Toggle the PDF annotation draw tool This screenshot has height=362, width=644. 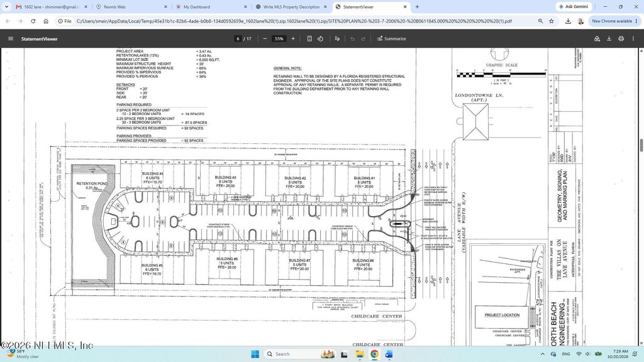337,38
